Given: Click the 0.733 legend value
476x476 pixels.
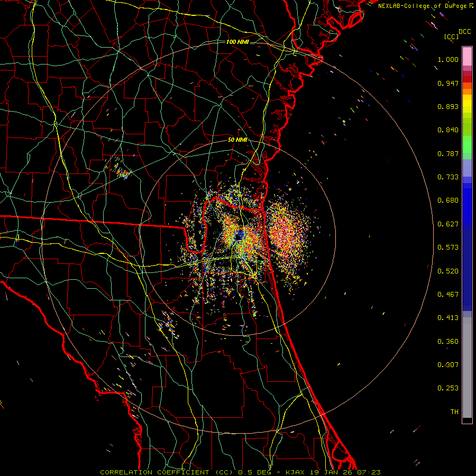Looking at the screenshot, I should (x=448, y=177).
